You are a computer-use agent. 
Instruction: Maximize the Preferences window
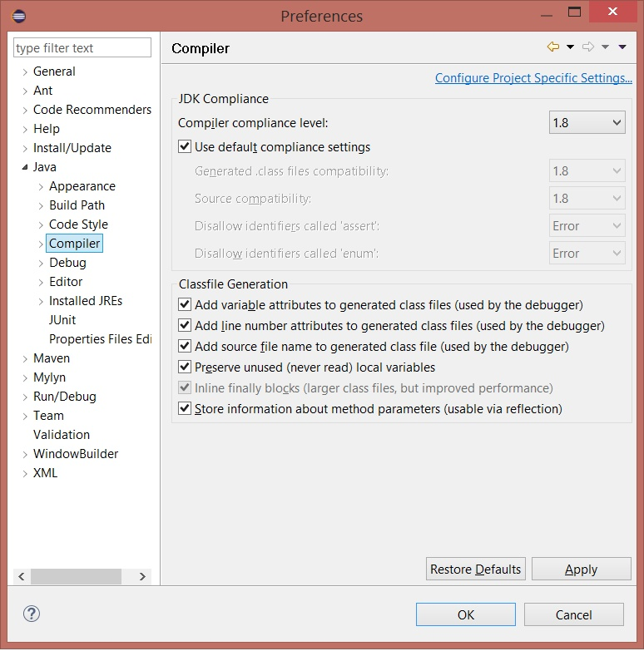point(574,12)
